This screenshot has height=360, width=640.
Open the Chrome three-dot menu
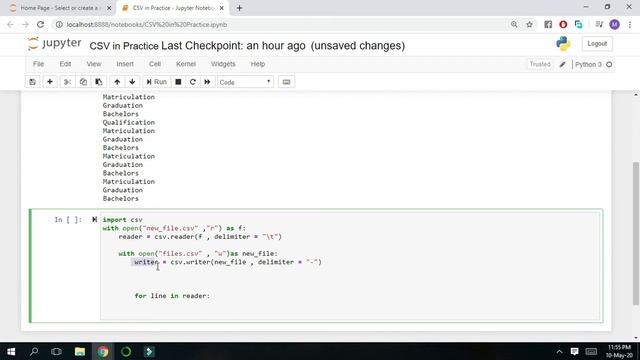[630, 24]
